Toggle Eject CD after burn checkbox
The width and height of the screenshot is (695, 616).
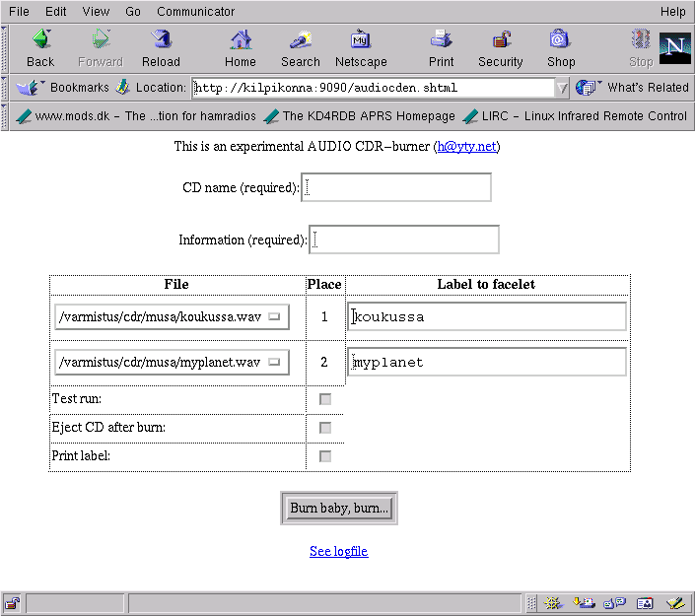tap(325, 428)
